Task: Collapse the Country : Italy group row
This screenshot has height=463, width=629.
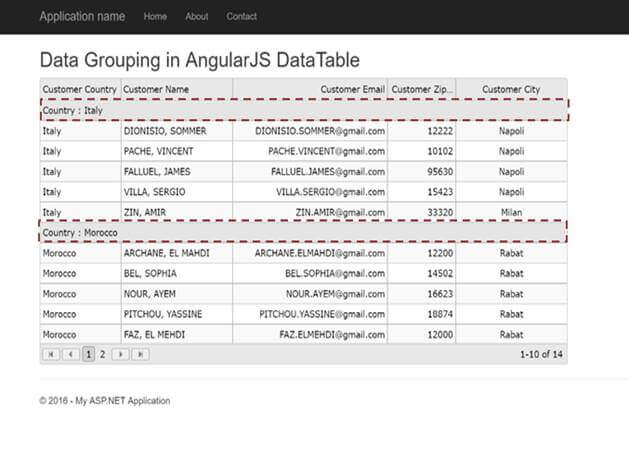Action: click(x=304, y=110)
